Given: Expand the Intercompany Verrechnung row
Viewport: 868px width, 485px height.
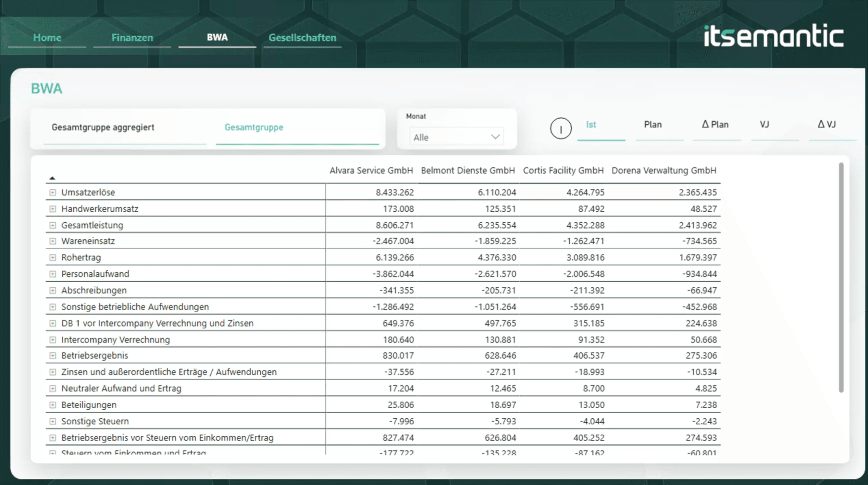Looking at the screenshot, I should (52, 340).
